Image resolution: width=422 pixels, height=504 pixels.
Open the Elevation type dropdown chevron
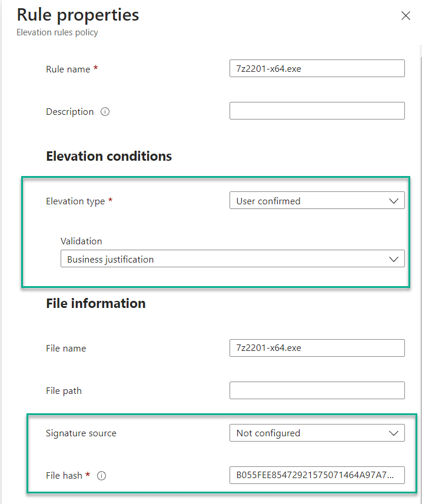tap(394, 201)
